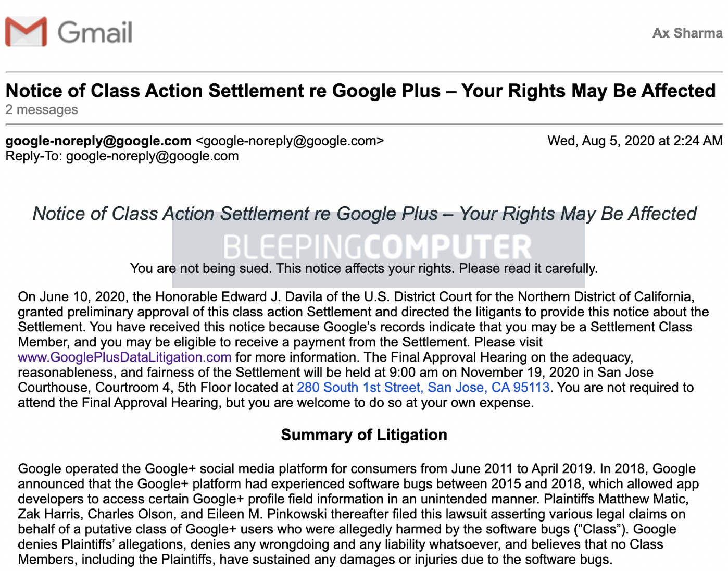Click the paragraph starting 'On June 10, 2020'
This screenshot has height=571, width=728.
pyautogui.click(x=363, y=350)
